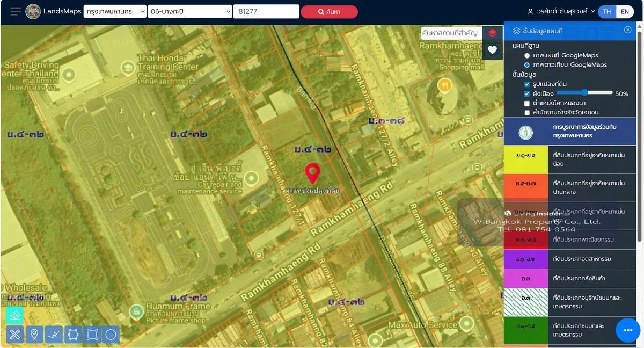Pick the rectangle drawing tool
This screenshot has width=644, height=348.
[x=92, y=335]
